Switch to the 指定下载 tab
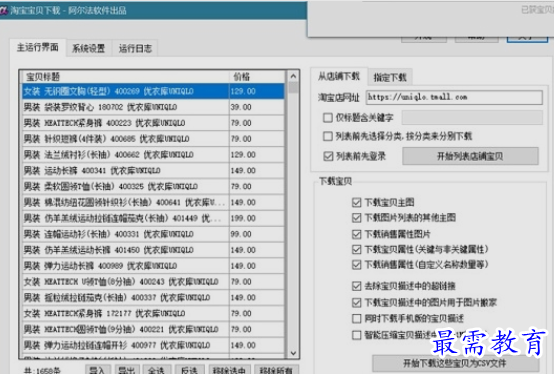The image size is (554, 374). pos(390,77)
